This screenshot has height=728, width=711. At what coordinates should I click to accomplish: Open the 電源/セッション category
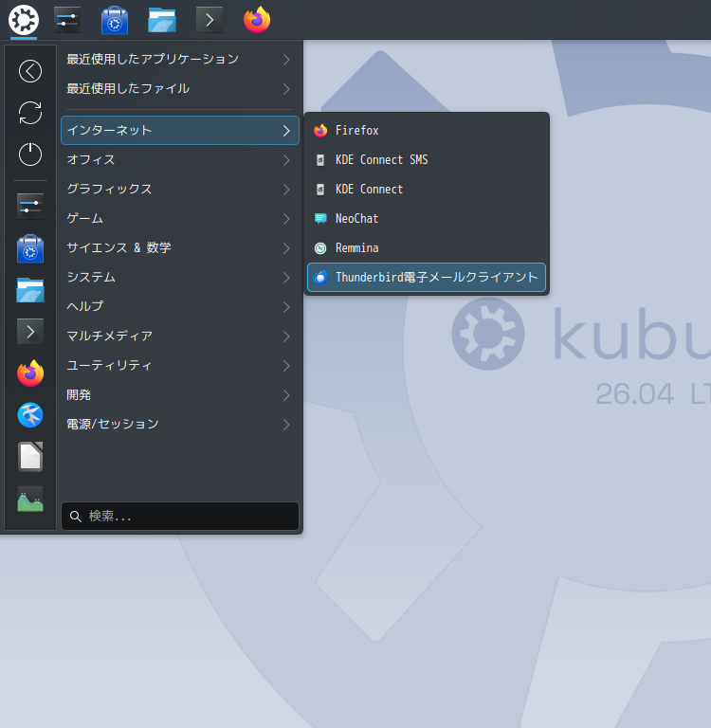point(180,425)
